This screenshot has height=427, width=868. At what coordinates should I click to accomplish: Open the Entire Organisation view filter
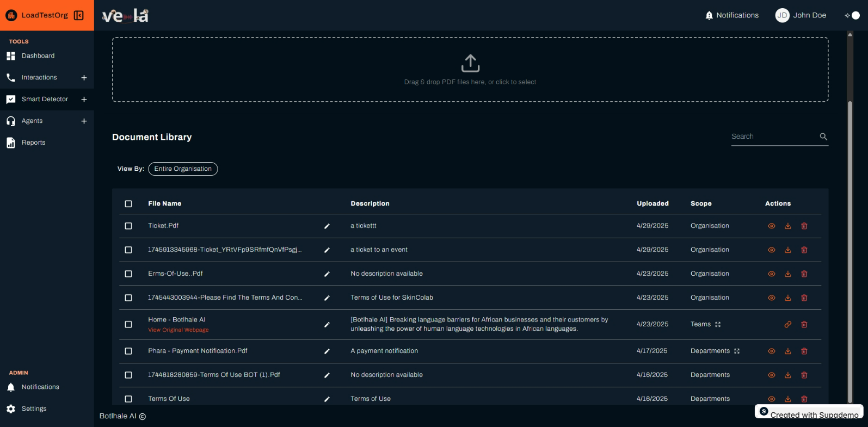point(183,169)
